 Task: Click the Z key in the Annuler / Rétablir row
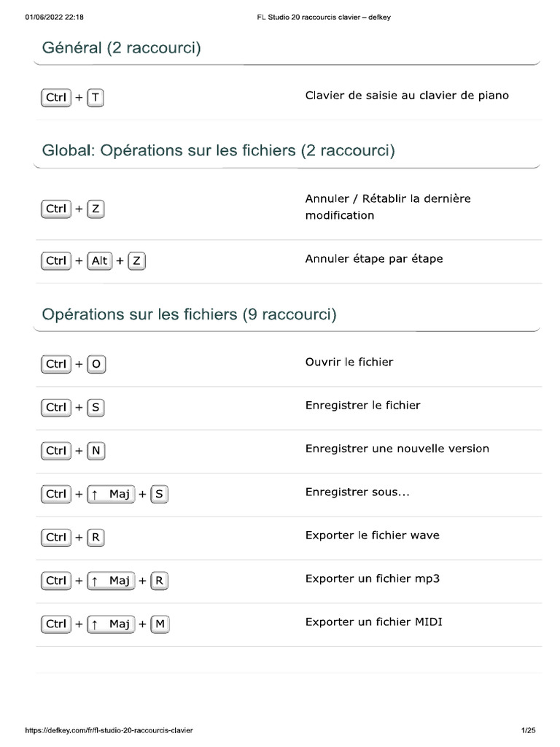click(96, 209)
